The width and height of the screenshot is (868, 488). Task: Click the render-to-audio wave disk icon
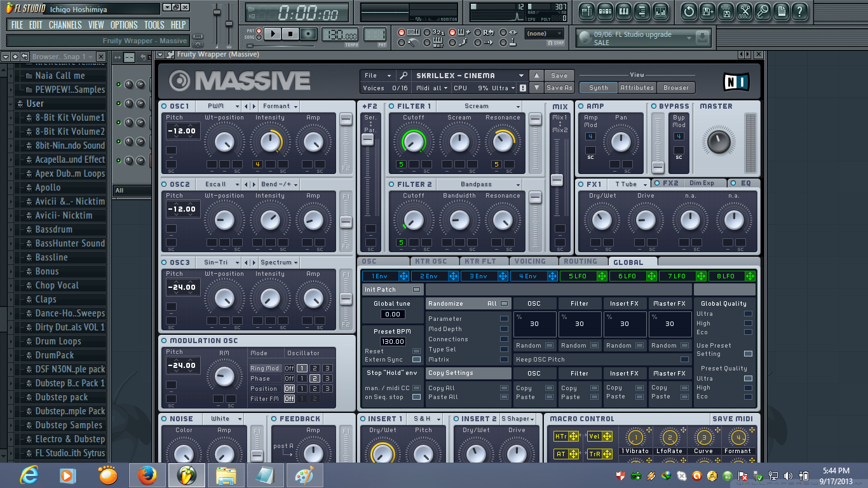click(726, 11)
